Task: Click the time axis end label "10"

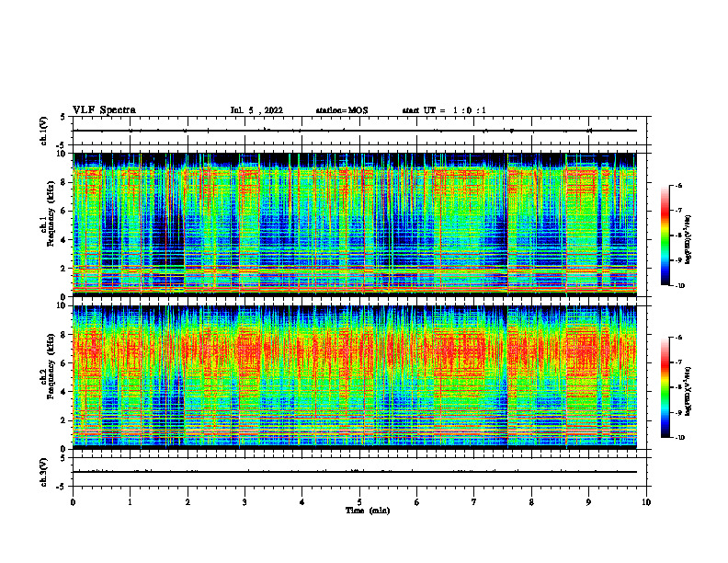Action: [646, 502]
